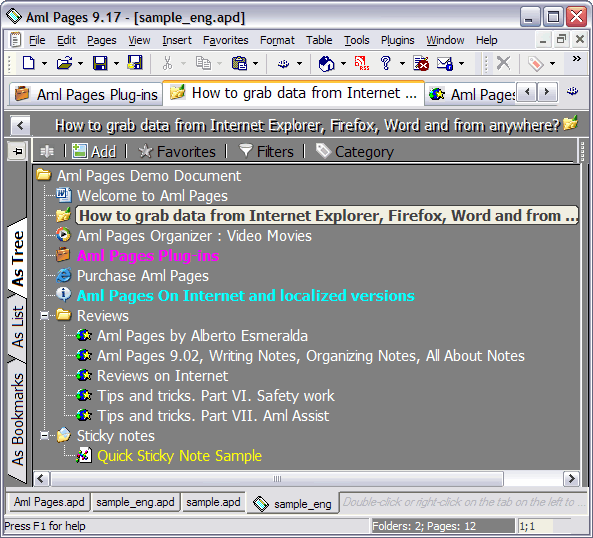Screen dimensions: 593x538
Task: Click the RSS feed toolbar icon
Action: coord(362,63)
